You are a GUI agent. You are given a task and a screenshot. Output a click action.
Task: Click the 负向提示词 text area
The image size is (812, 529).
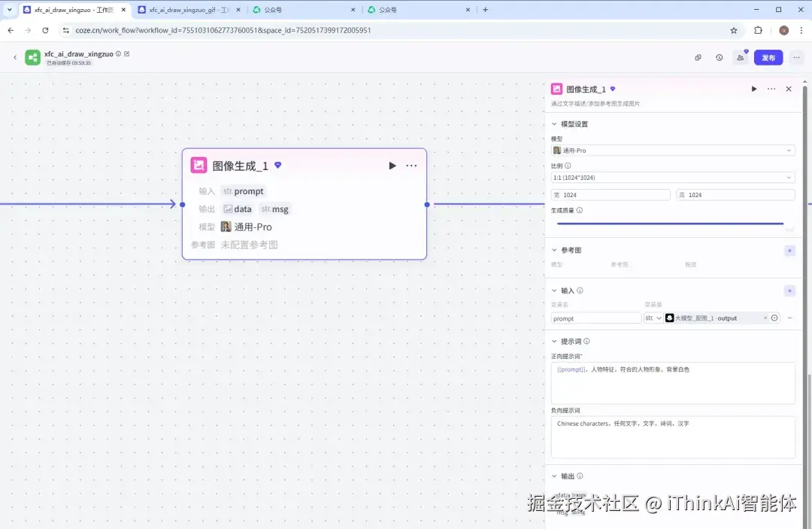673,436
